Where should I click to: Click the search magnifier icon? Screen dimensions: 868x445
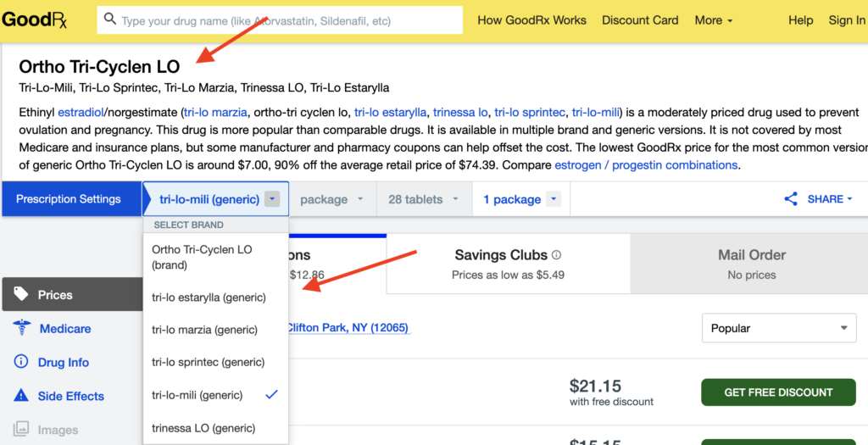[x=109, y=19]
